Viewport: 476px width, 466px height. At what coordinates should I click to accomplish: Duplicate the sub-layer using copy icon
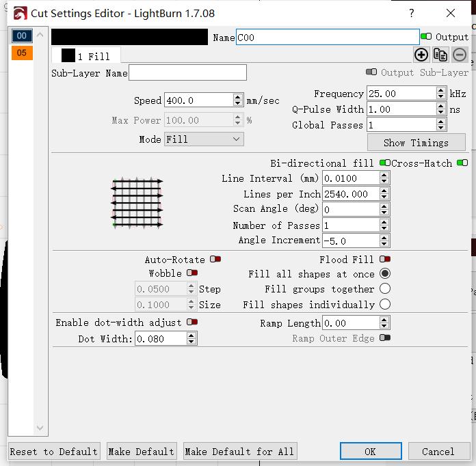(440, 55)
